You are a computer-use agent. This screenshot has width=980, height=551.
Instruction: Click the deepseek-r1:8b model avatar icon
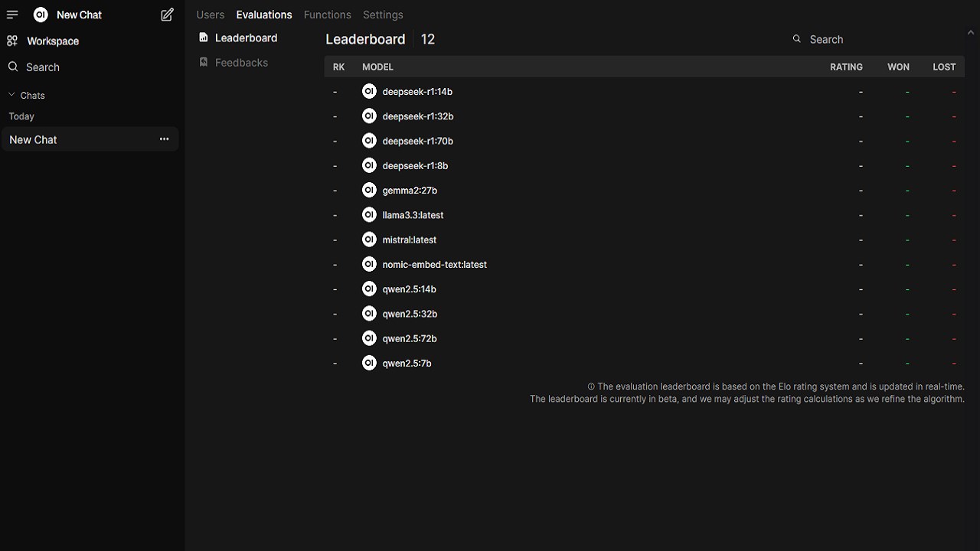(369, 165)
